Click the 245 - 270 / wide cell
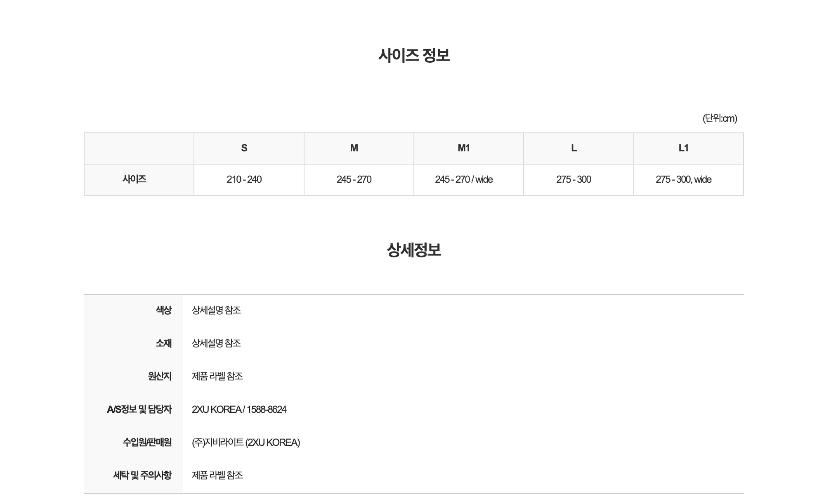 [464, 179]
